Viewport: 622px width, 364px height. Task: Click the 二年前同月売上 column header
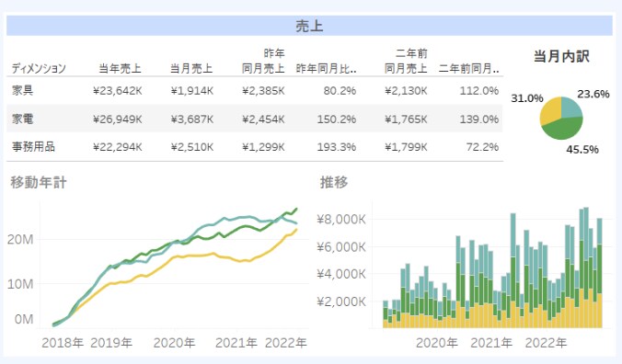406,61
